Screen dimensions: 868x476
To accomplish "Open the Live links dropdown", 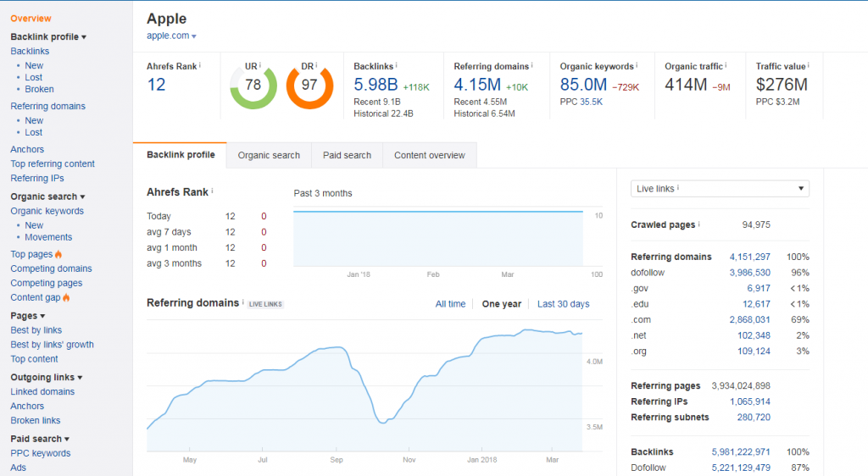I will point(720,189).
